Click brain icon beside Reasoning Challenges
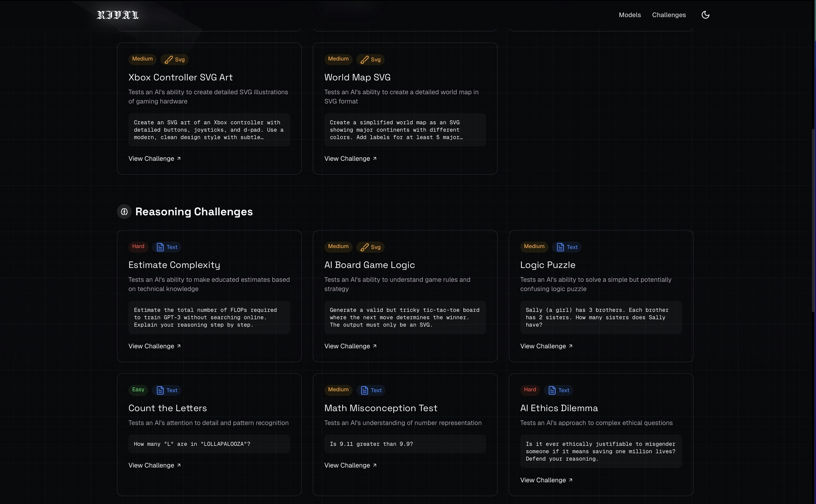The image size is (816, 504). pos(124,212)
